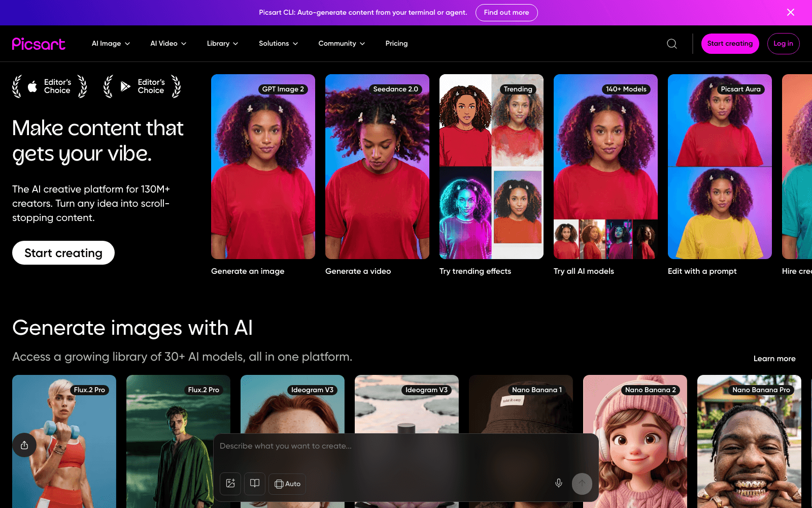Click the microphone icon in prompt box
This screenshot has width=812, height=508.
click(x=558, y=483)
